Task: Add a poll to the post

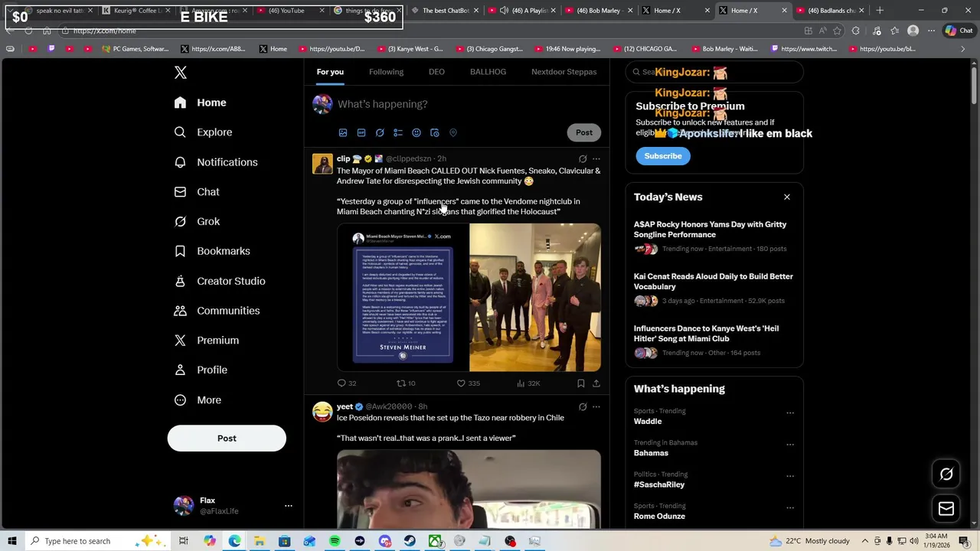Action: tap(398, 132)
